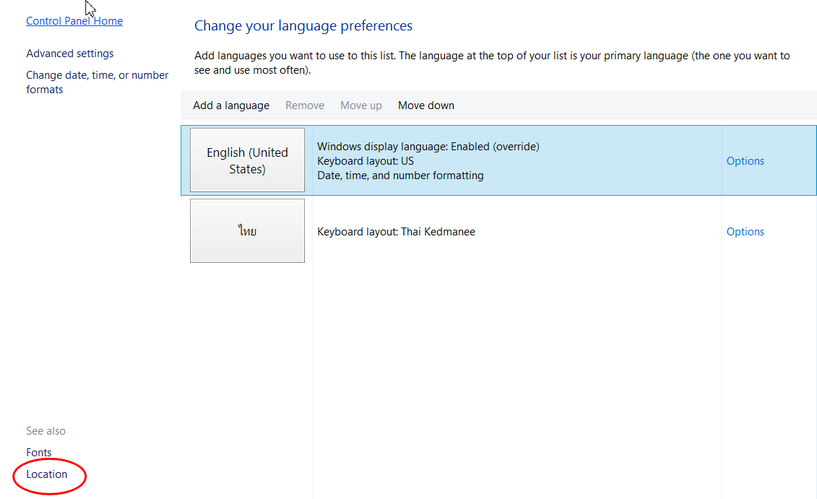Open the Fonts link under See also
This screenshot has height=499, width=817.
coord(39,453)
